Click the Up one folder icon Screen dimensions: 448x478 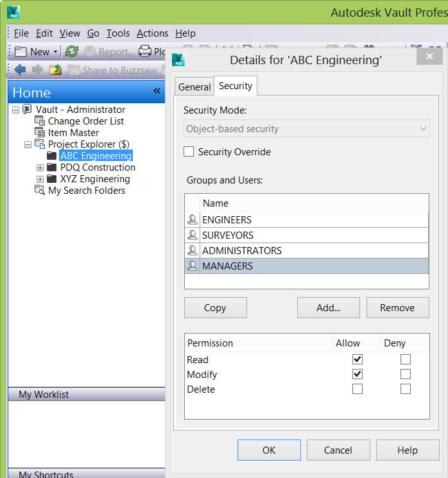[55, 70]
